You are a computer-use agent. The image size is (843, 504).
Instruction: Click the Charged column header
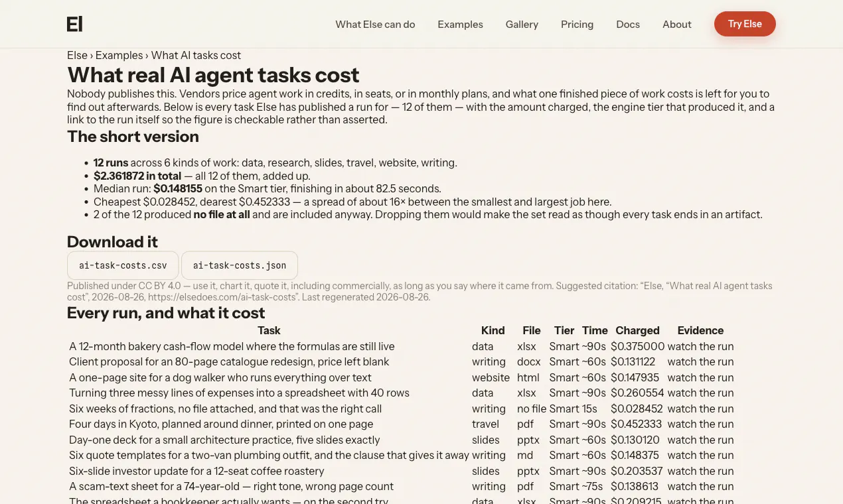click(x=637, y=330)
